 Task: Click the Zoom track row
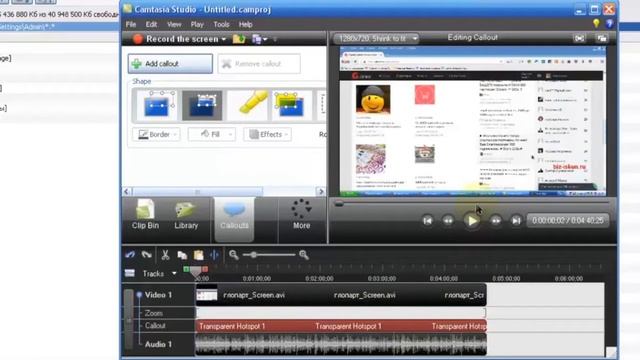[x=341, y=313]
